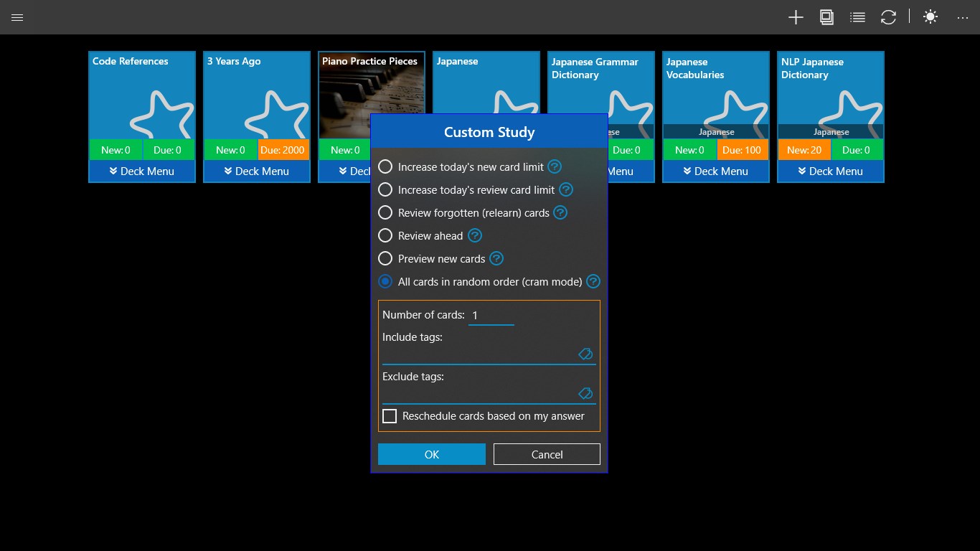Open the more options ellipsis menu
The width and height of the screenshot is (980, 551).
[962, 17]
